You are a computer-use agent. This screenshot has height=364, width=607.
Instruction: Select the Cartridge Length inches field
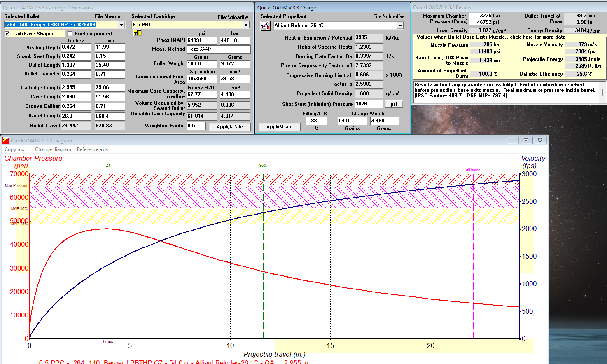point(76,88)
